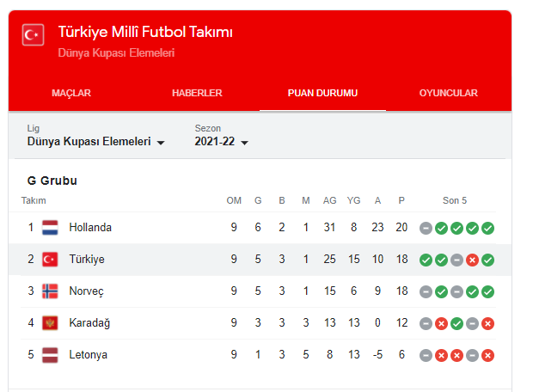Open the Sezon 2021-22 dropdown
Viewport: 533px width, 392px height.
pos(221,142)
